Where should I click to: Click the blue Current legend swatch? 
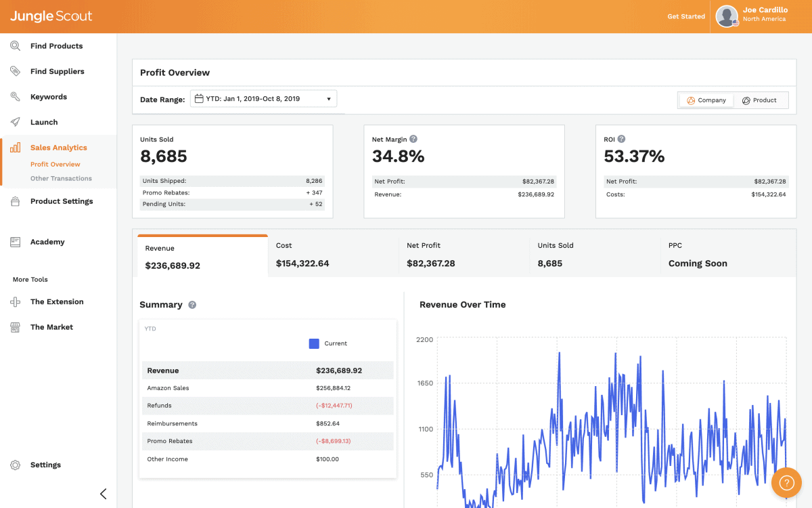click(x=314, y=343)
